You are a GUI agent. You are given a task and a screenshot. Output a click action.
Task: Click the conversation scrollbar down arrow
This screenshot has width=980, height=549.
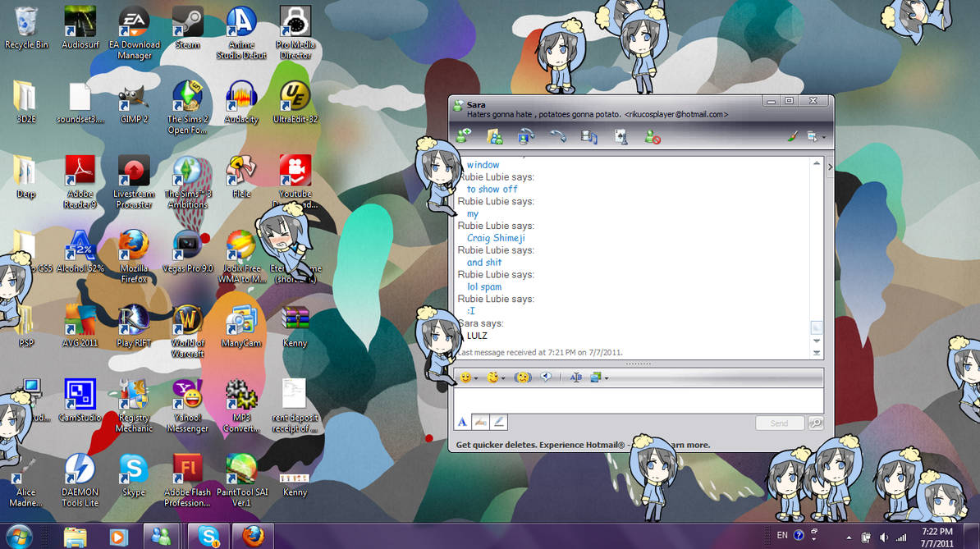click(x=816, y=341)
